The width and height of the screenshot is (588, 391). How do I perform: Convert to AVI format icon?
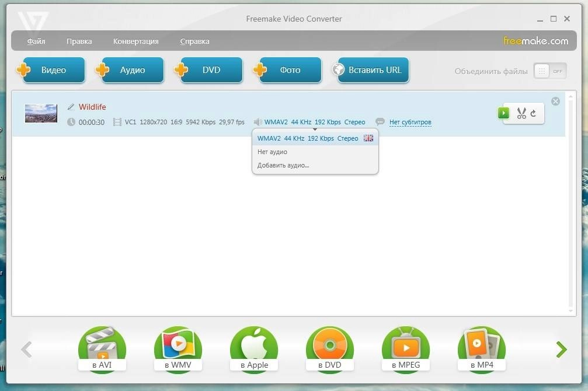tap(102, 348)
